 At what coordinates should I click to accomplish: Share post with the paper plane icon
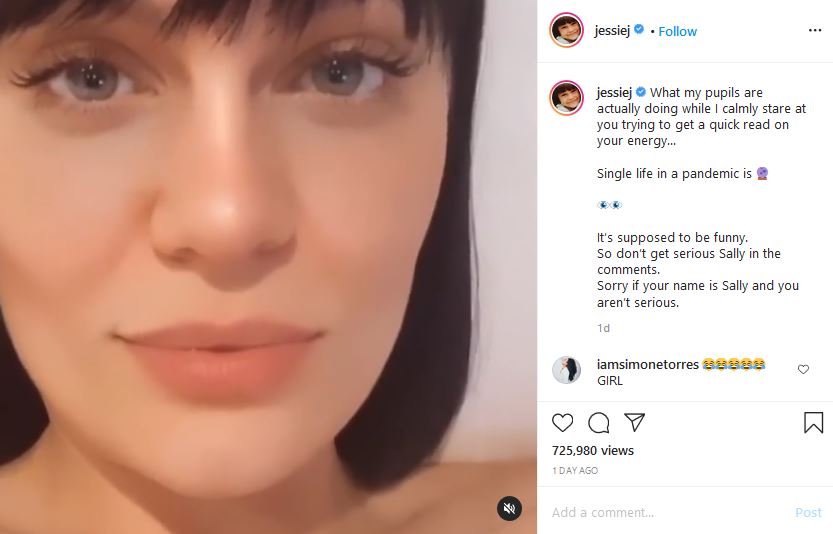coord(634,422)
